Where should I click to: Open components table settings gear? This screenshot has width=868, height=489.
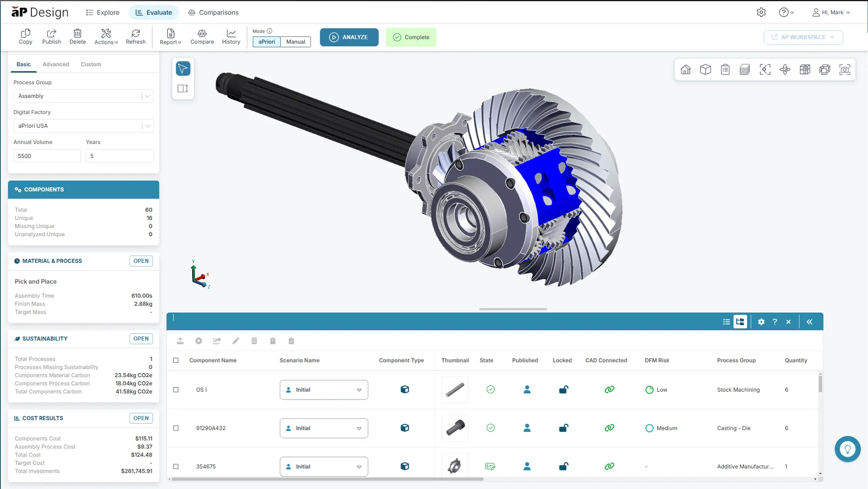coord(761,322)
